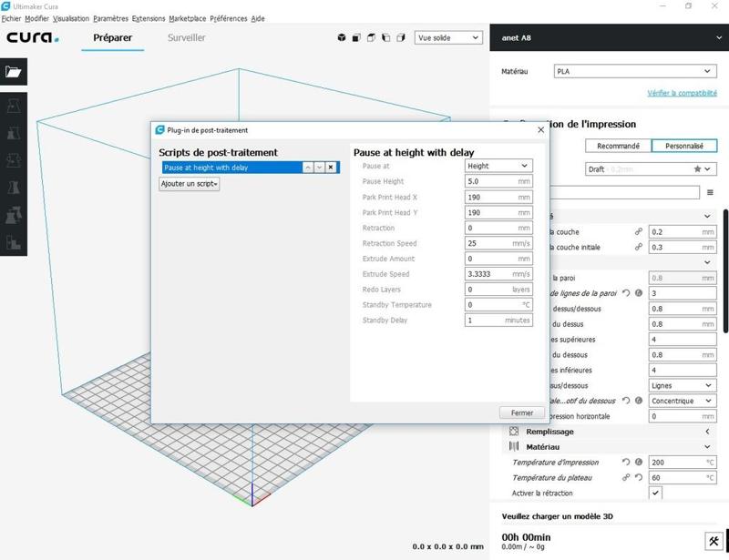Open a file with the folder icon
The width and height of the screenshot is (729, 560).
[14, 72]
